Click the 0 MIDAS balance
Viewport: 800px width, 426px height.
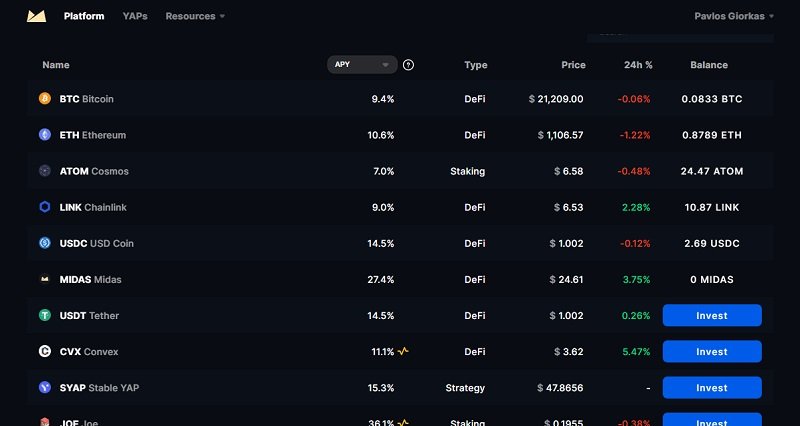point(712,280)
